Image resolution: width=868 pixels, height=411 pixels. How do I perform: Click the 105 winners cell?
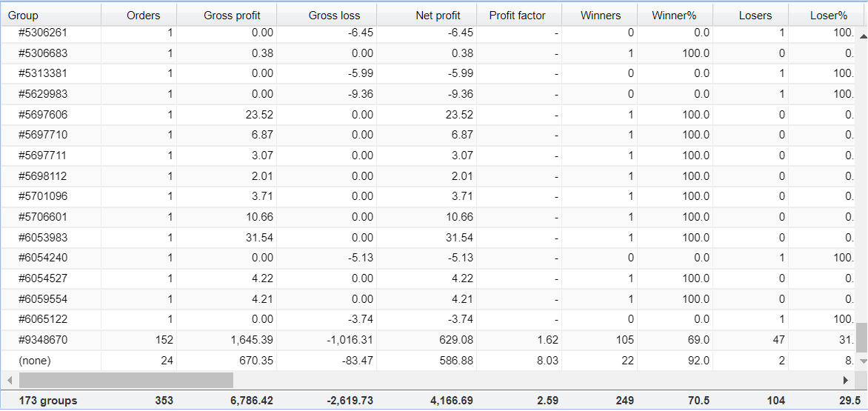point(599,340)
